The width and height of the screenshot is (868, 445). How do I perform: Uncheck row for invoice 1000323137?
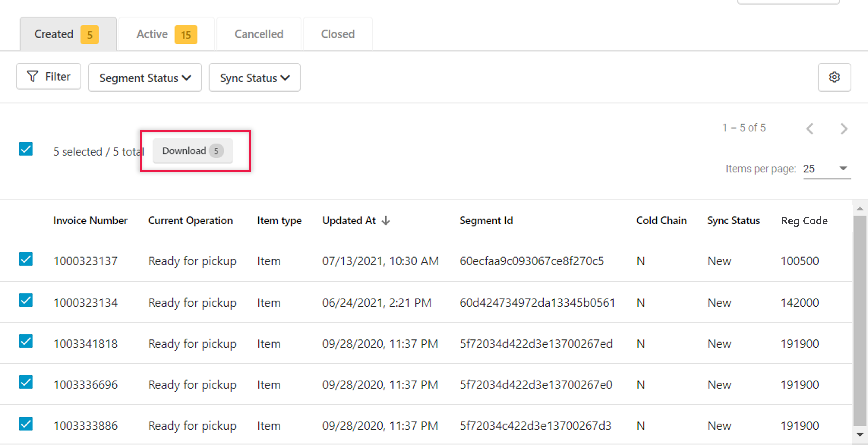click(26, 259)
